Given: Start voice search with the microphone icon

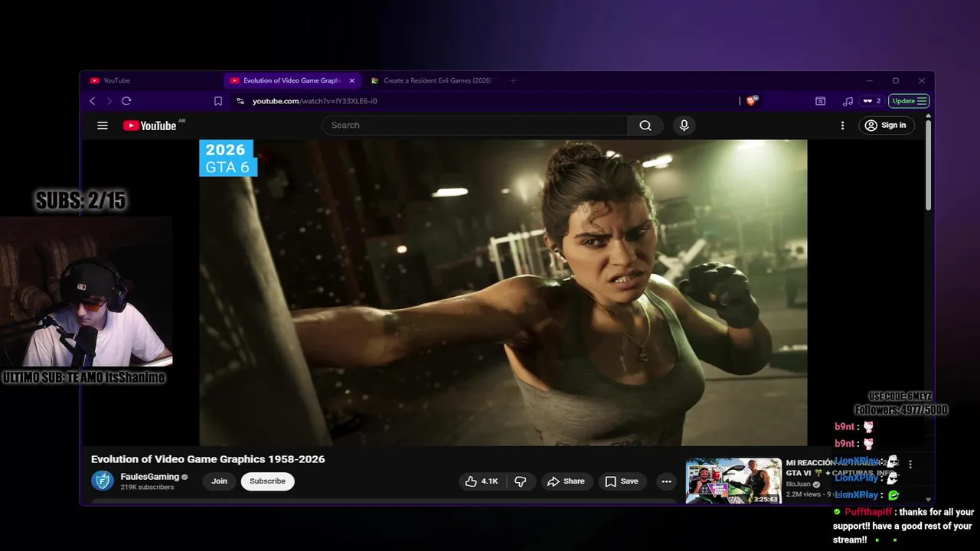Looking at the screenshot, I should point(684,126).
